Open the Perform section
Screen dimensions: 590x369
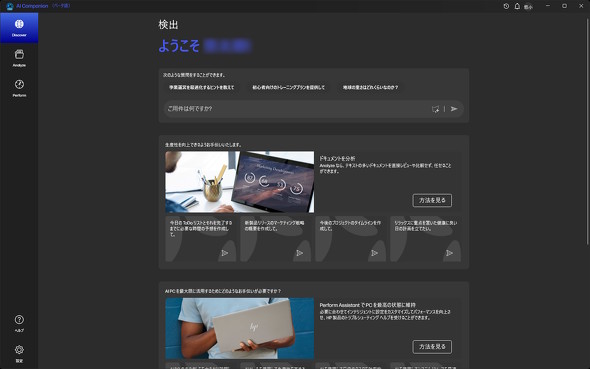tap(19, 88)
